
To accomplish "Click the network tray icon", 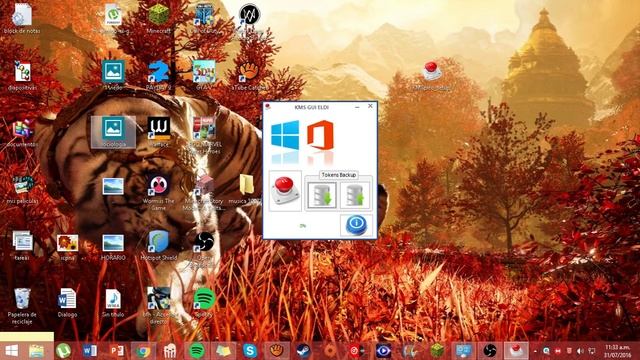I will 592,351.
